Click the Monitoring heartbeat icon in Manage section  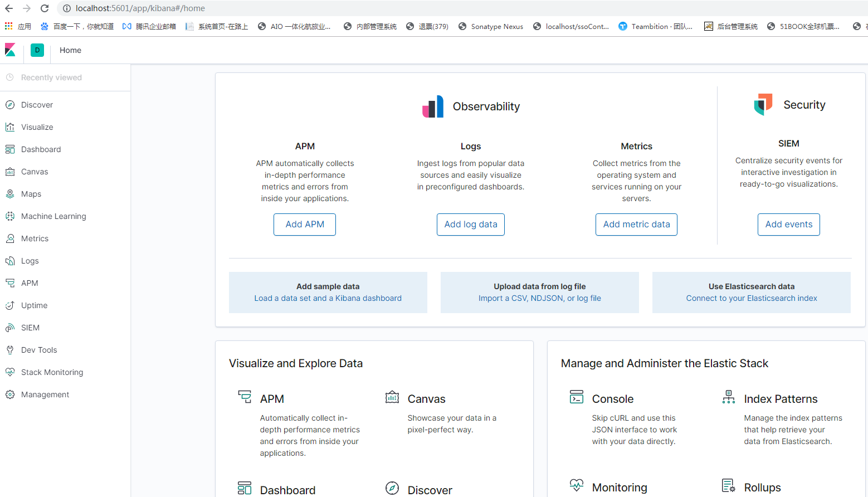577,485
